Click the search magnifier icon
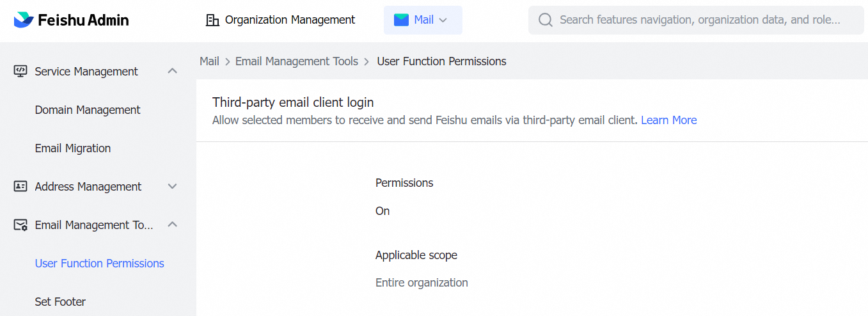Image resolution: width=868 pixels, height=316 pixels. (x=546, y=20)
